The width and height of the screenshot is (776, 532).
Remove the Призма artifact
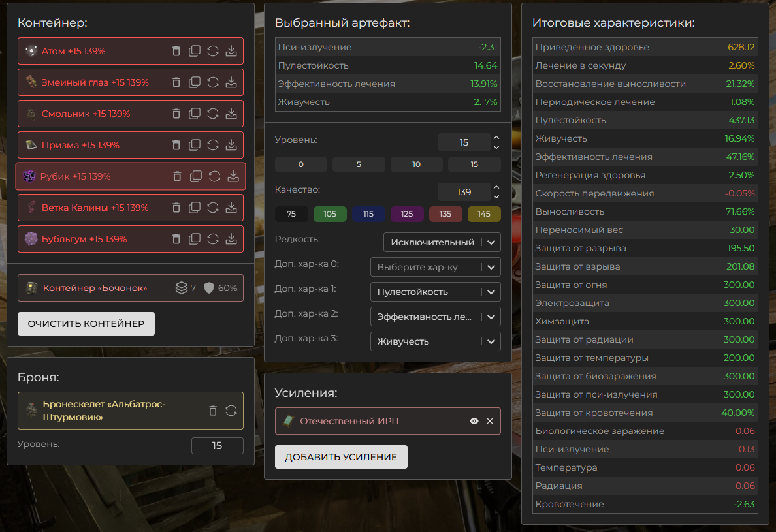[176, 145]
